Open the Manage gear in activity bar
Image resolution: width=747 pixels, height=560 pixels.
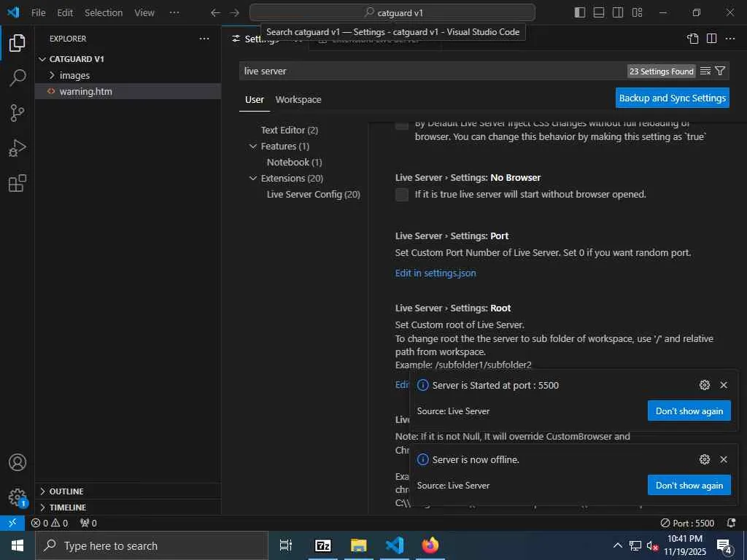pos(18,497)
